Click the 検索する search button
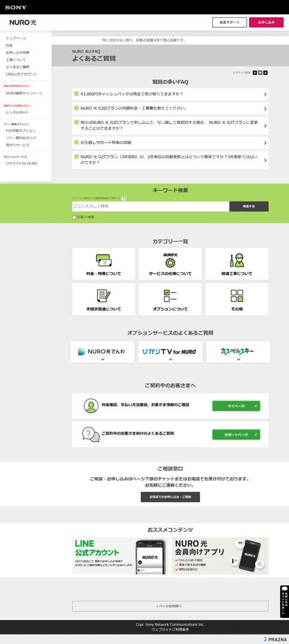289x644 pixels. [248, 206]
